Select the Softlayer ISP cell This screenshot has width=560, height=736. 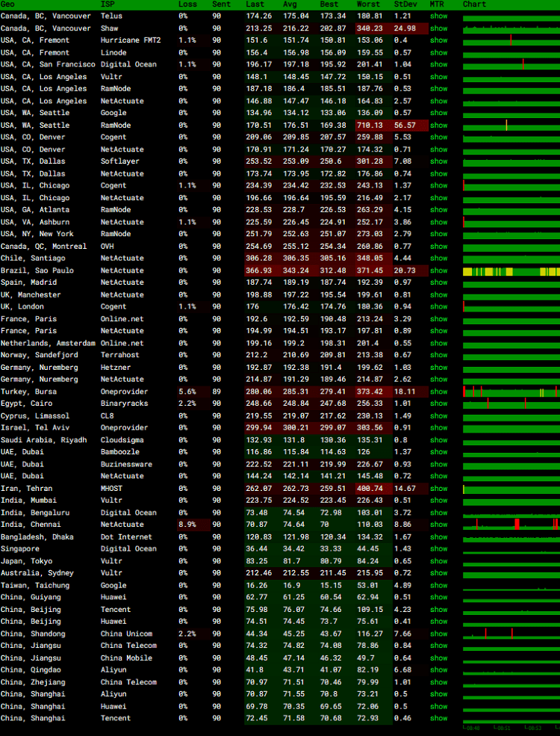(119, 161)
